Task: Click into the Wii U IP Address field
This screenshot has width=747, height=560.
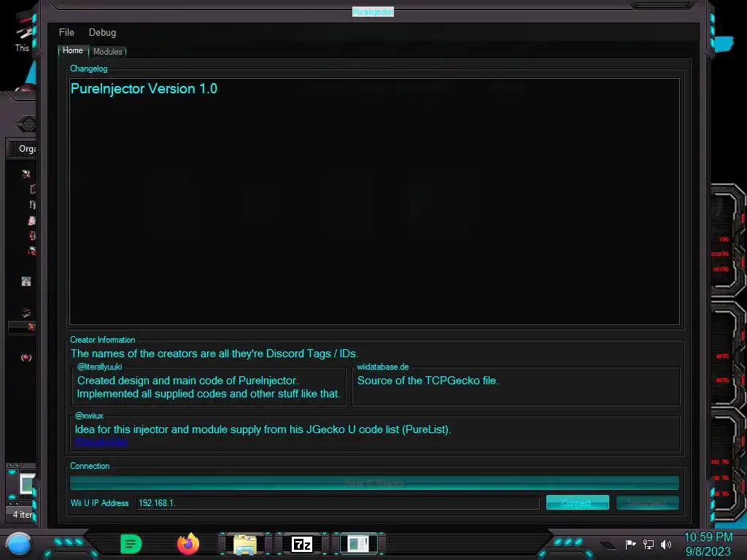Action: click(338, 503)
